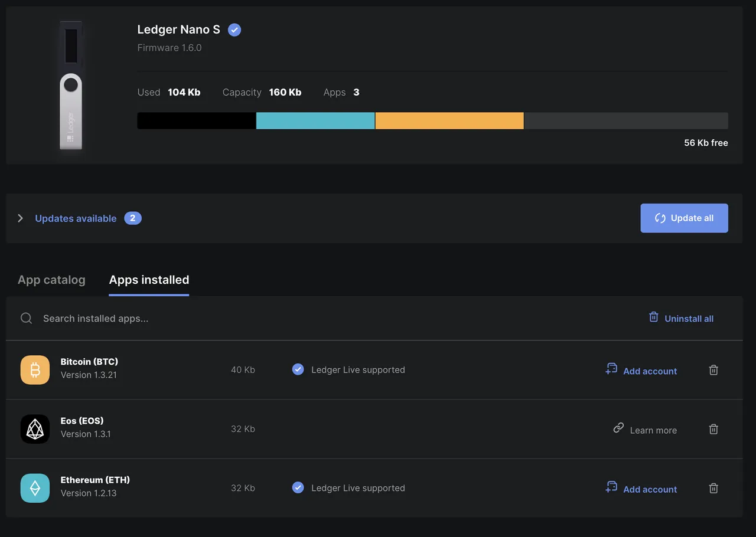This screenshot has height=537, width=756.
Task: Click the updates count badge showing 2
Action: [132, 218]
